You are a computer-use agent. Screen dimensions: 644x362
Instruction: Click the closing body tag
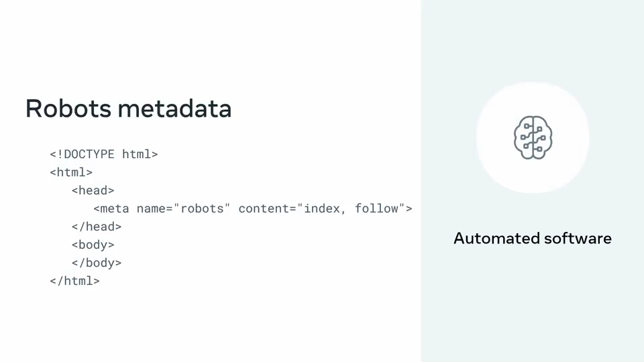tap(97, 263)
